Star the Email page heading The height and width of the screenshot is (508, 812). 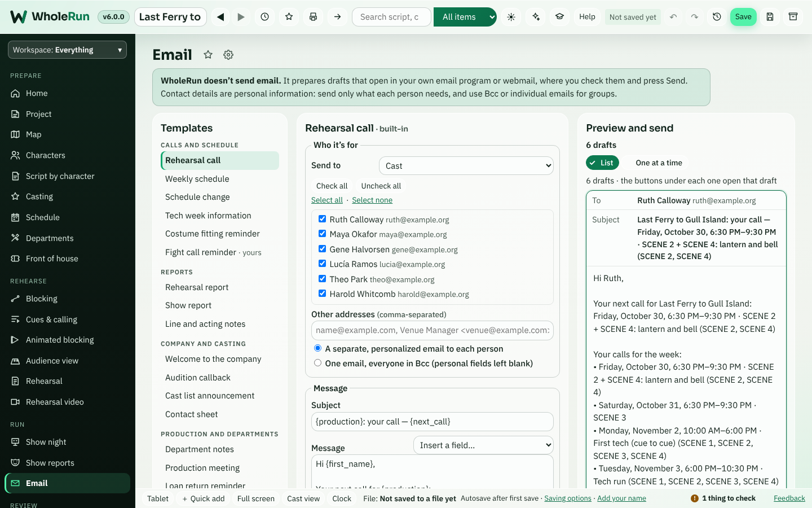(208, 55)
